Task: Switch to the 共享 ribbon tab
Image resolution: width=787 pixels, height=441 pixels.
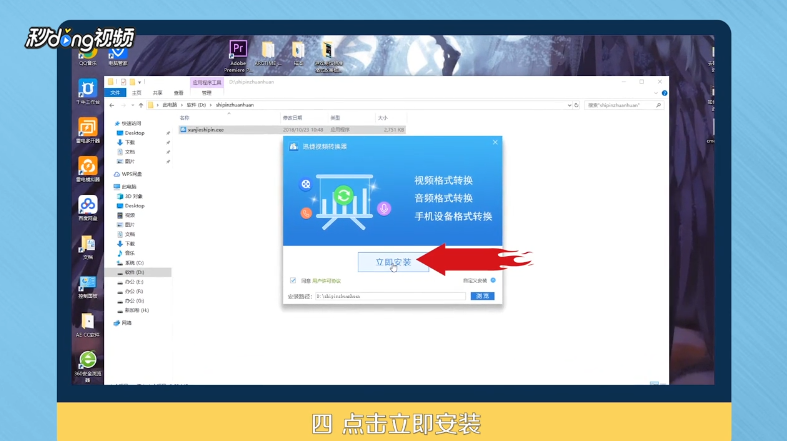Action: [158, 93]
